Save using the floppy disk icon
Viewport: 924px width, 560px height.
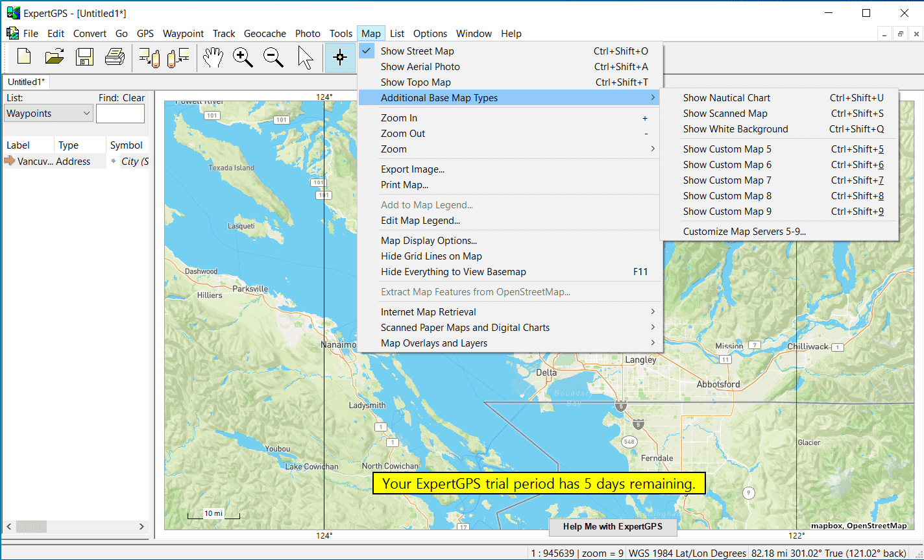[x=84, y=58]
